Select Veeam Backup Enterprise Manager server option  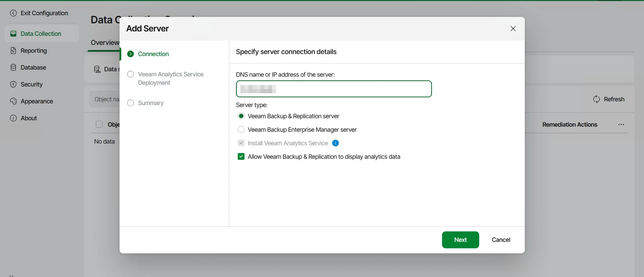[x=241, y=130]
